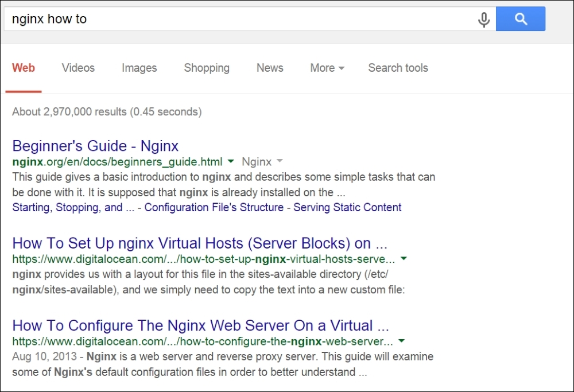
Task: Click the Serving Static Content link
Action: click(x=347, y=207)
